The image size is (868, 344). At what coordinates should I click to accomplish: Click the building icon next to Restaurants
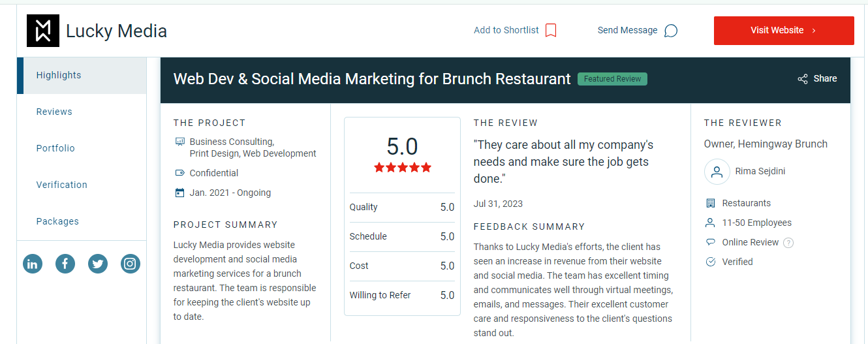tap(711, 203)
